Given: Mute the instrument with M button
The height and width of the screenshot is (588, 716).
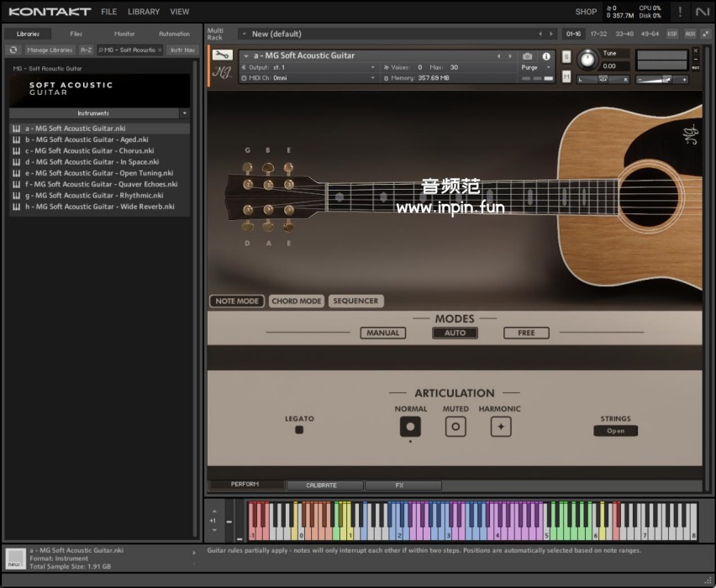Looking at the screenshot, I should [566, 76].
